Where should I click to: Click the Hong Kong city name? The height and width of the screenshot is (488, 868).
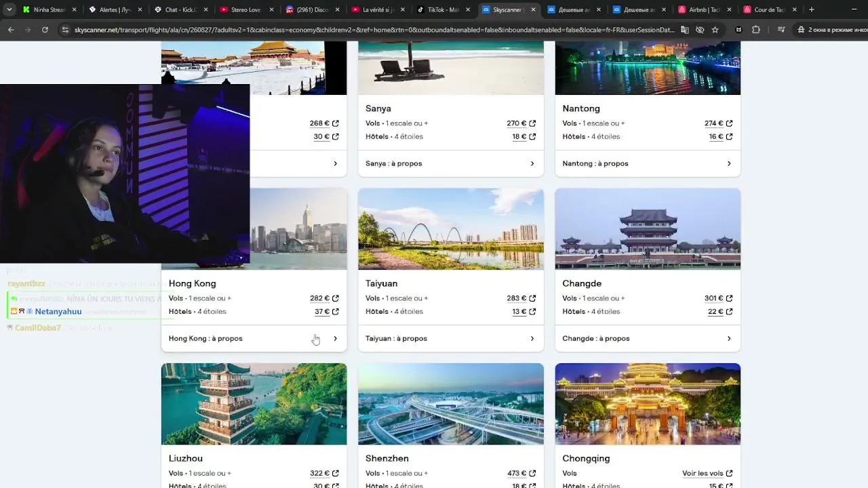pos(192,283)
